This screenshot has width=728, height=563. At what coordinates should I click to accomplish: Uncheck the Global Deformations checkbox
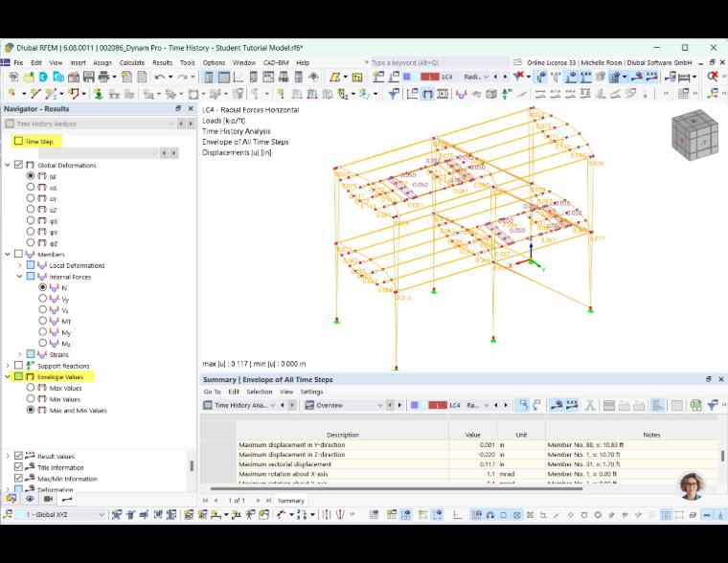(x=18, y=165)
